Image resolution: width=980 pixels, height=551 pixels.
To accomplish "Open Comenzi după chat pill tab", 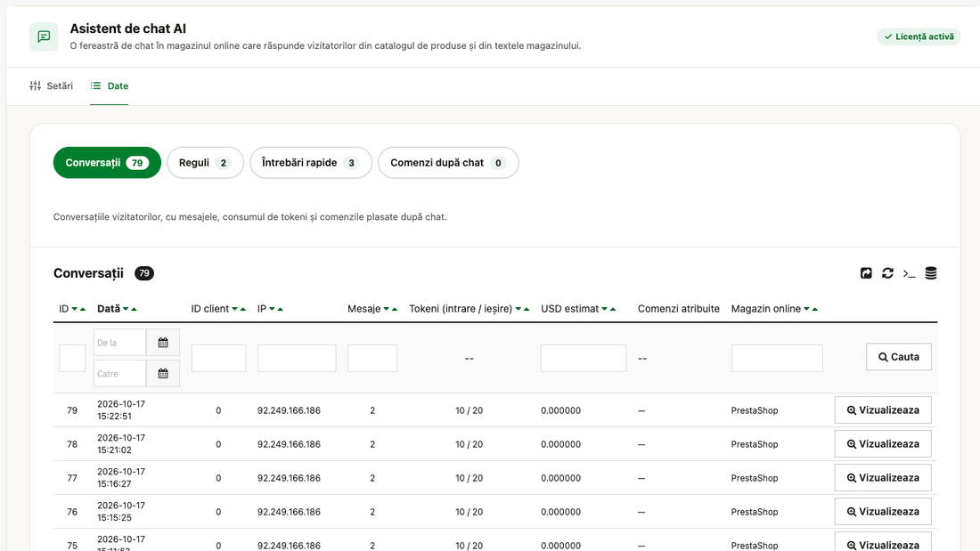I will (x=448, y=162).
